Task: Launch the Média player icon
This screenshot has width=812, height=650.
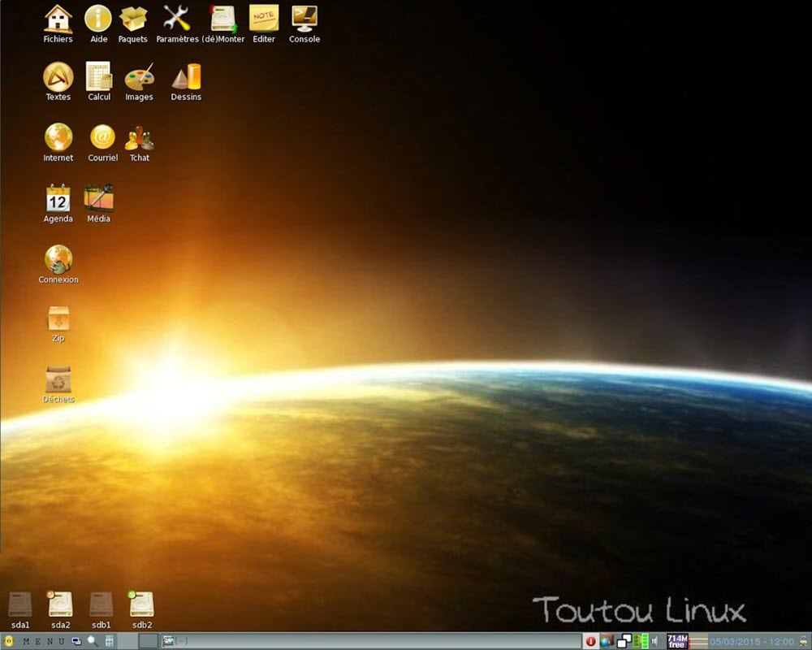Action: point(98,199)
